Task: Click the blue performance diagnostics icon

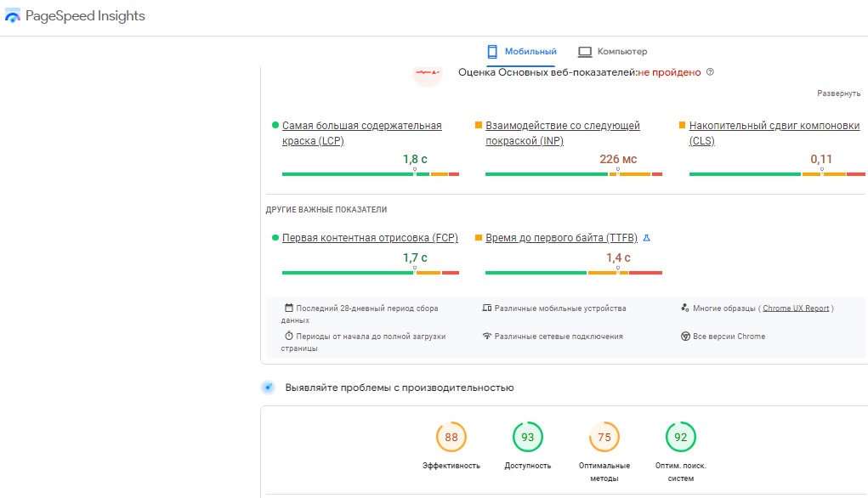Action: (268, 388)
